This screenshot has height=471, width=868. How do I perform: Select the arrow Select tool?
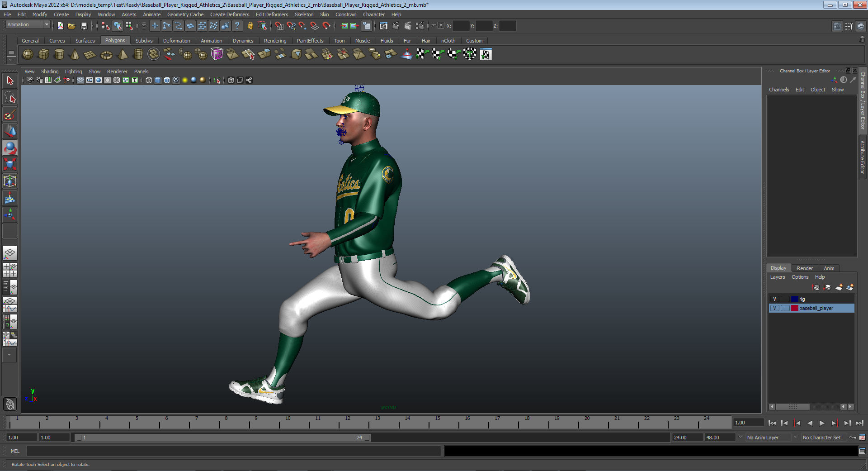click(x=10, y=81)
